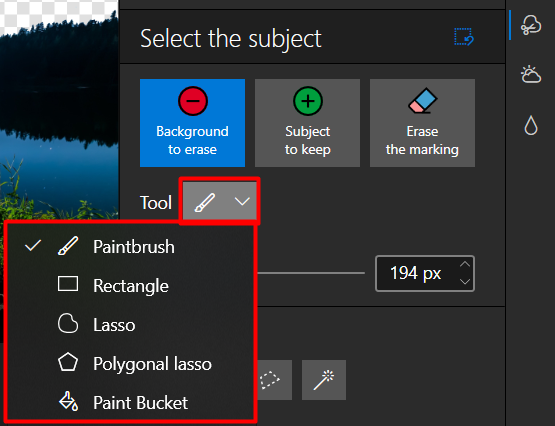555x426 pixels.
Task: Open the weather cloud and sun panel
Action: (x=531, y=74)
